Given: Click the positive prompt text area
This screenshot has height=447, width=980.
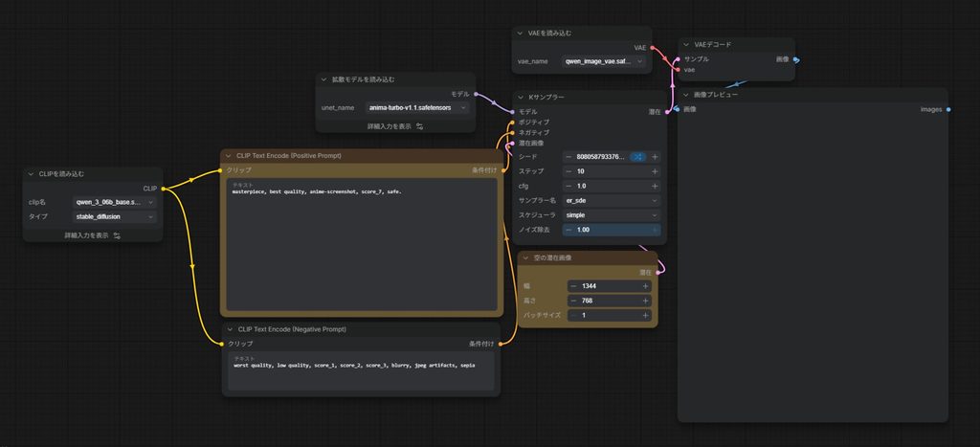Looking at the screenshot, I should tap(362, 244).
